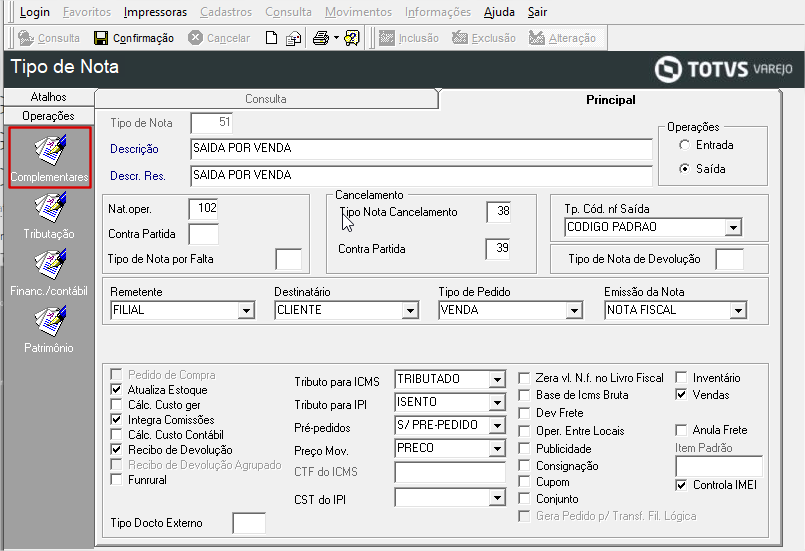Click the Alteração toolbar button
The image size is (805, 551).
tap(562, 38)
